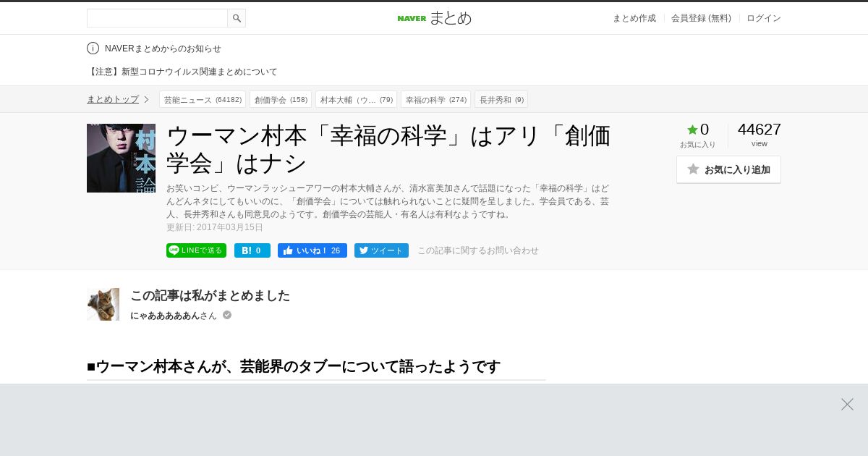The width and height of the screenshot is (868, 456).
Task: Open この記事に関するお問い合わせ link
Action: (x=478, y=250)
